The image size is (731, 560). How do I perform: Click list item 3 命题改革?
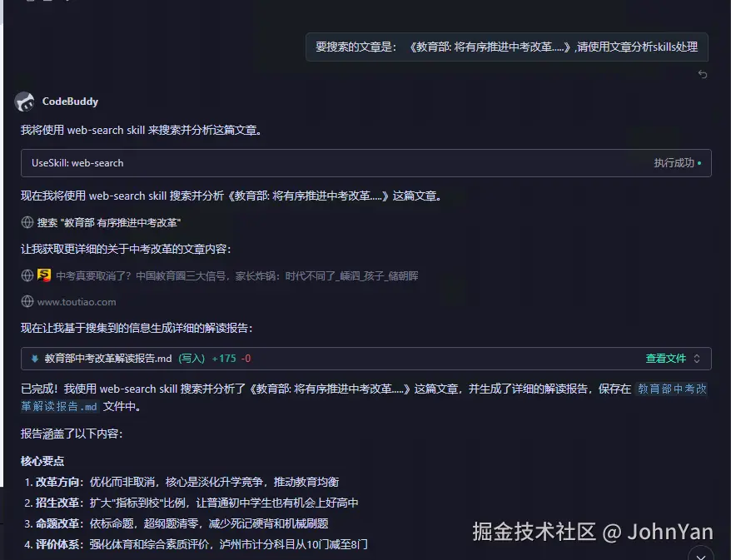click(177, 523)
